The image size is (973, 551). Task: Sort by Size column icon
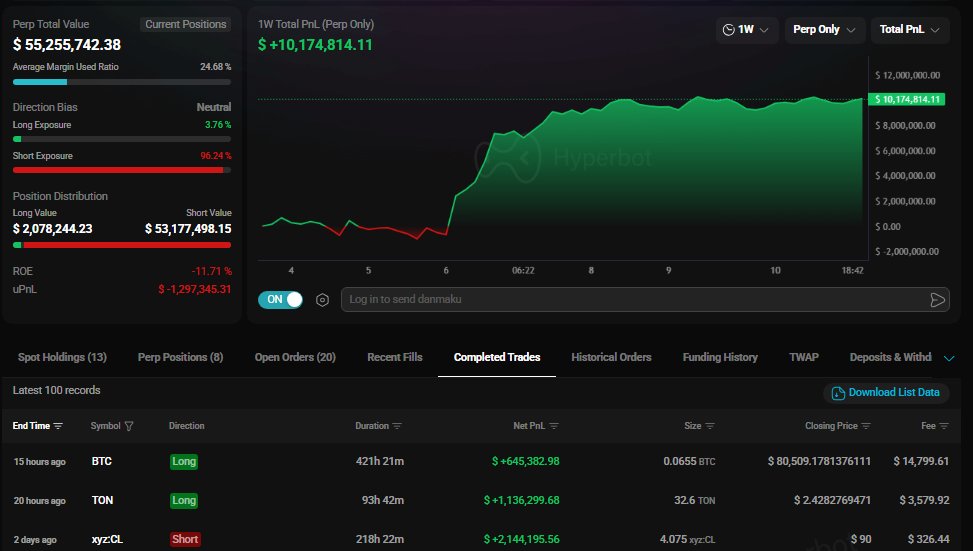point(710,426)
